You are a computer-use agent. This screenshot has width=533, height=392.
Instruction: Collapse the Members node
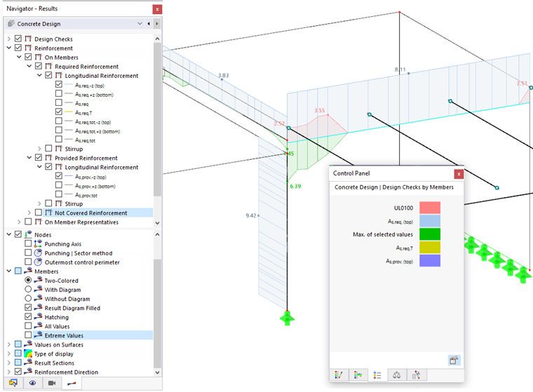coord(9,271)
